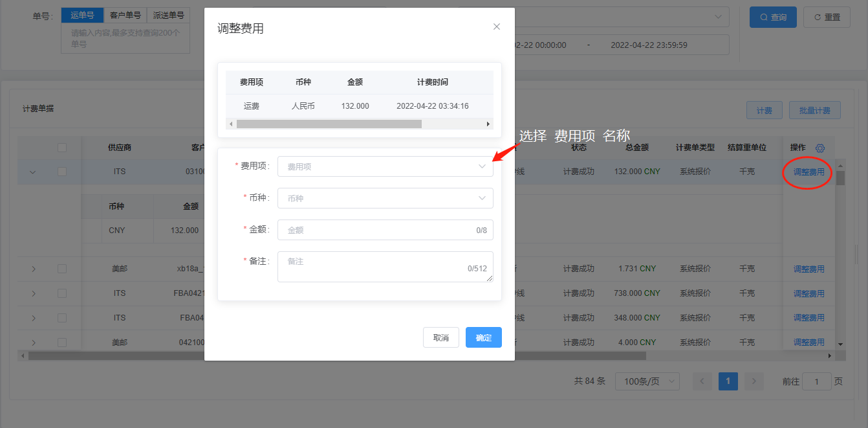
Task: Click the 总金额 column header
Action: click(x=637, y=148)
